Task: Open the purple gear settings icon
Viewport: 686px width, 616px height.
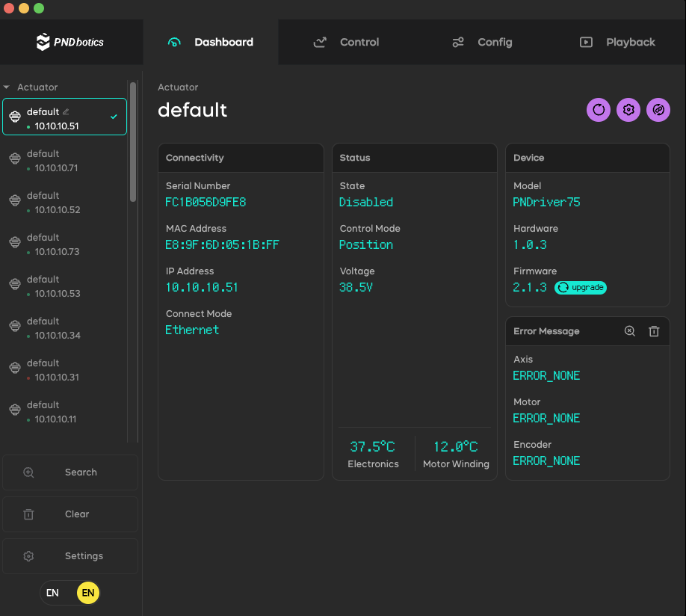Action: click(x=628, y=109)
